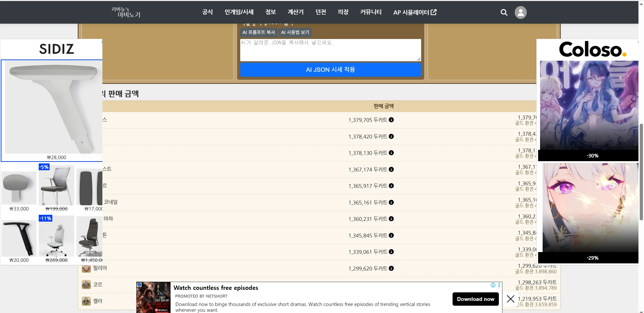This screenshot has height=313, width=644.
Task: Click info icon next to 1,365,161 두카트
Action: click(391, 202)
